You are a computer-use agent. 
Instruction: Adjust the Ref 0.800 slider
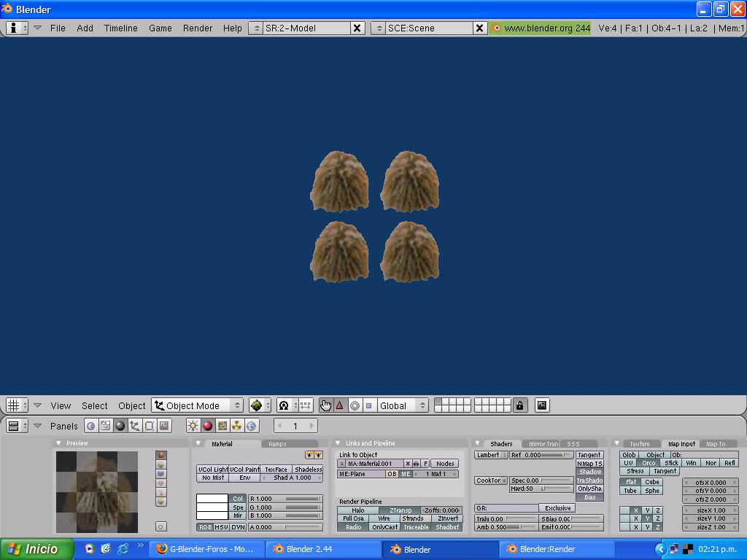(x=541, y=455)
